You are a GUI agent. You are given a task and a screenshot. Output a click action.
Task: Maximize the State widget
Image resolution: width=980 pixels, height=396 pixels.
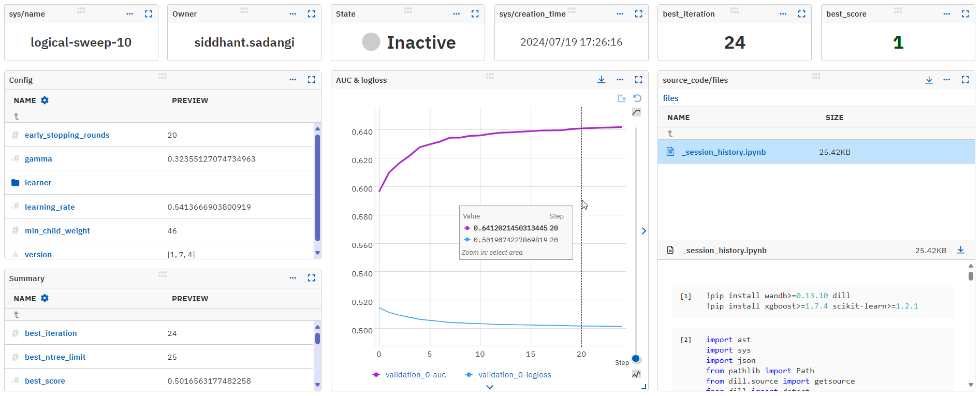point(475,14)
